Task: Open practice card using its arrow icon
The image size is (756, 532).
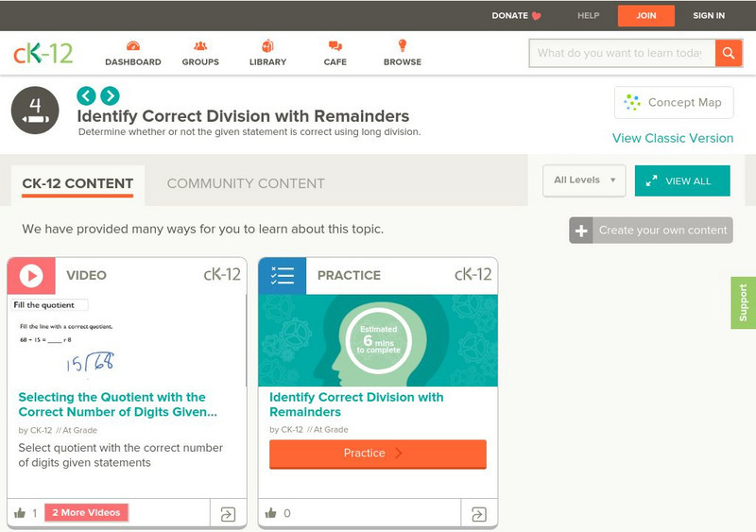Action: 479,514
